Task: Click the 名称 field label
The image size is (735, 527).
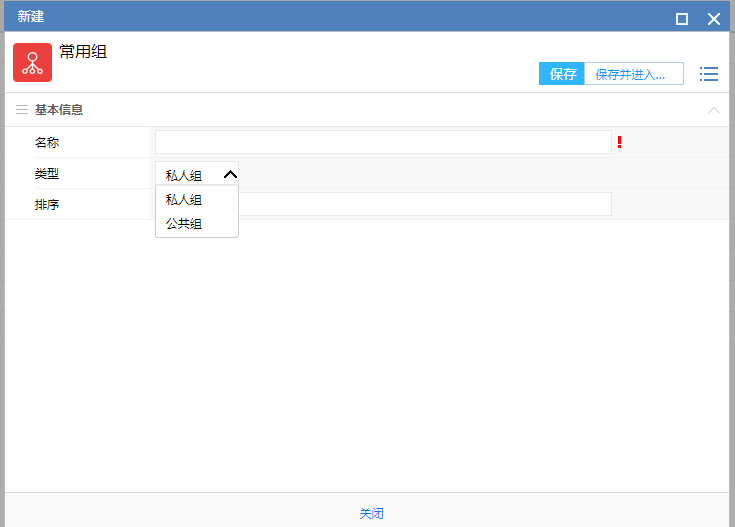Action: coord(47,143)
